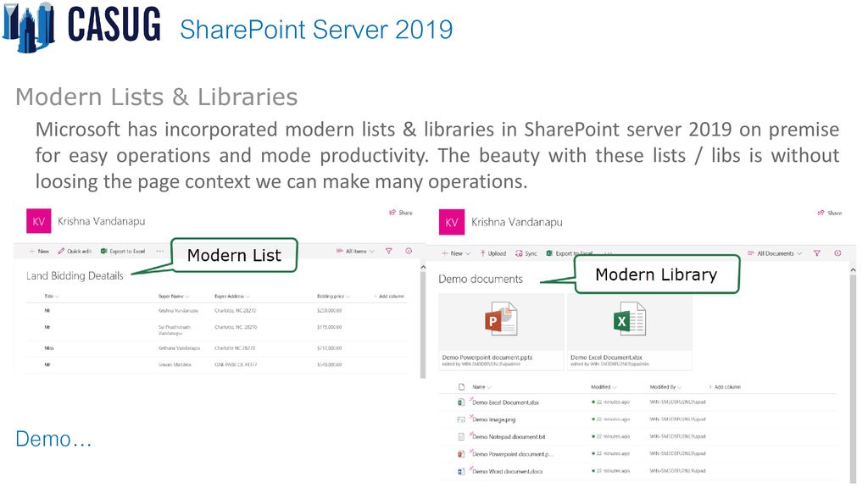Open the filter pane in the library

point(817,253)
